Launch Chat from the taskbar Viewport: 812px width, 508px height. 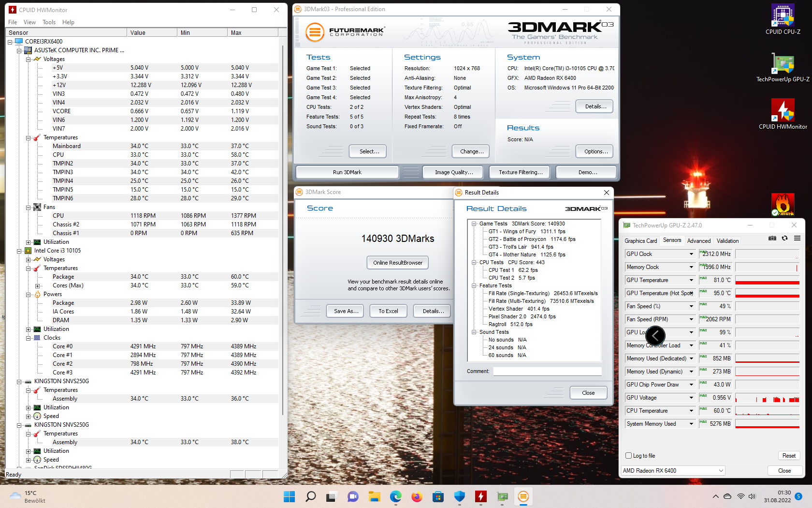click(353, 496)
